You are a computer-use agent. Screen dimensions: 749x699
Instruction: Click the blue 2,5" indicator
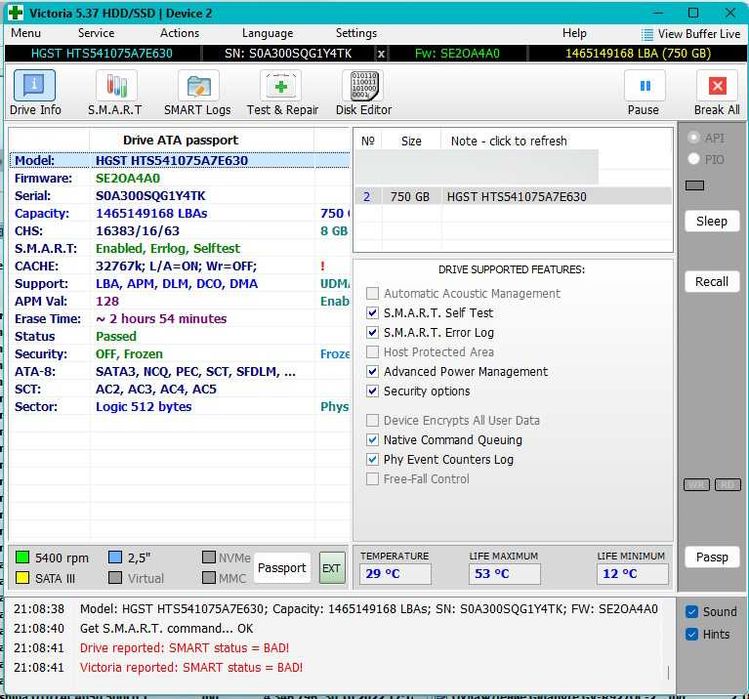click(x=115, y=557)
